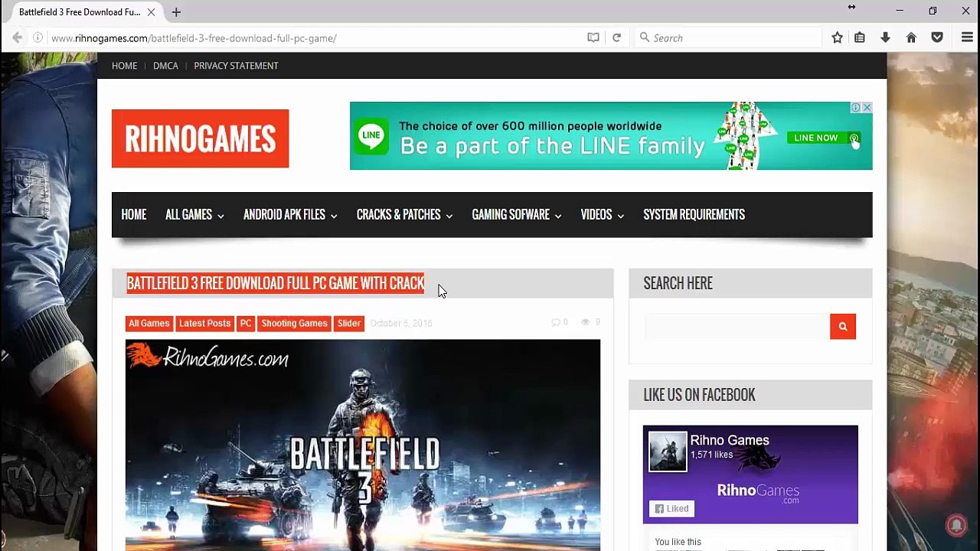980x551 pixels.
Task: Open the ad info icon on LINE banner
Action: tap(856, 107)
